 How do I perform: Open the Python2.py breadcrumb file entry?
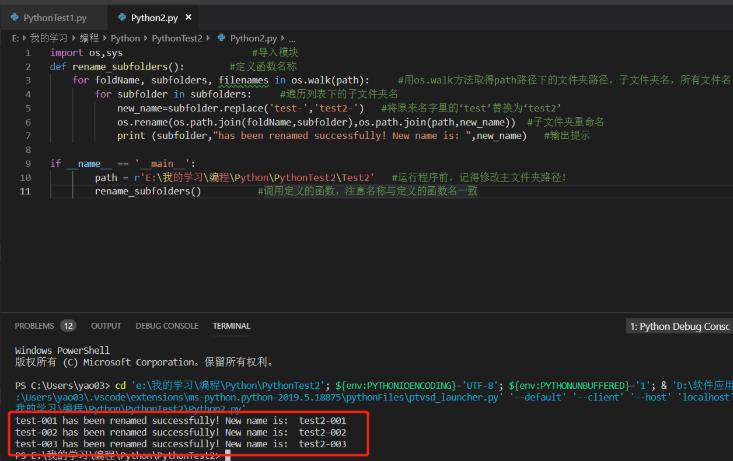(x=253, y=38)
